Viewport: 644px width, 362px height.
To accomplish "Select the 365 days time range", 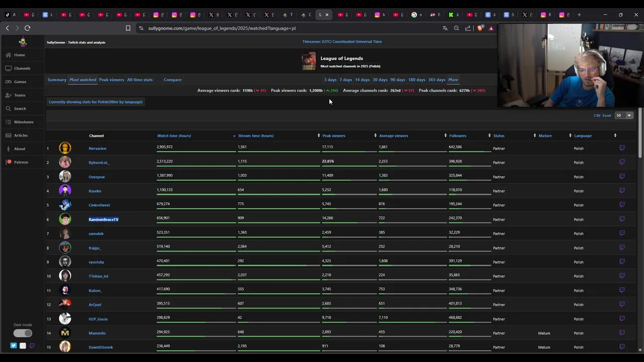I will (x=437, y=79).
